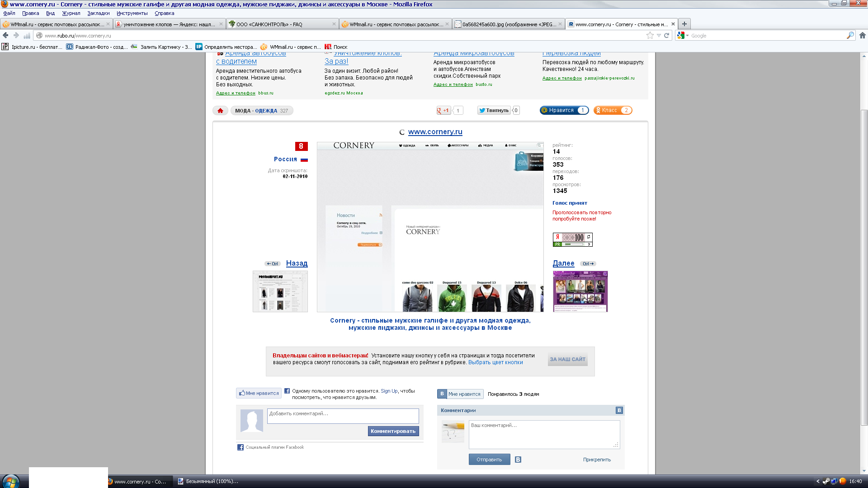The image size is (868, 488).
Task: Open the 'Правка' menu
Action: click(x=30, y=13)
